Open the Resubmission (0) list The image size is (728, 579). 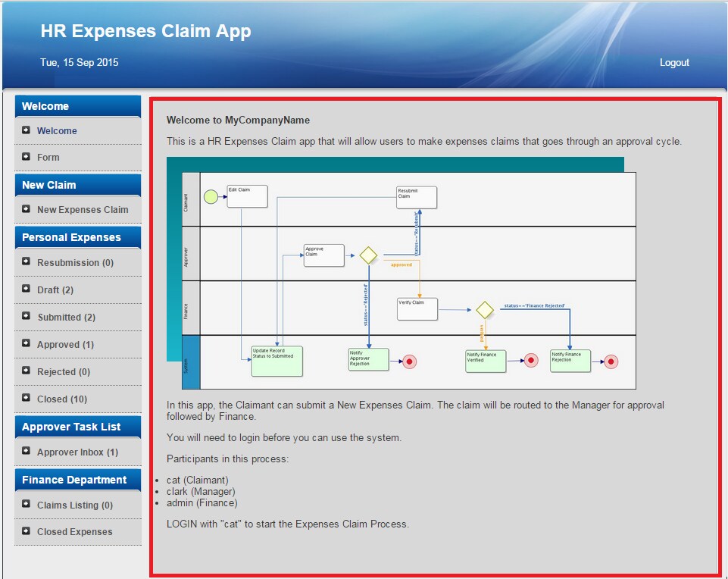tap(75, 263)
